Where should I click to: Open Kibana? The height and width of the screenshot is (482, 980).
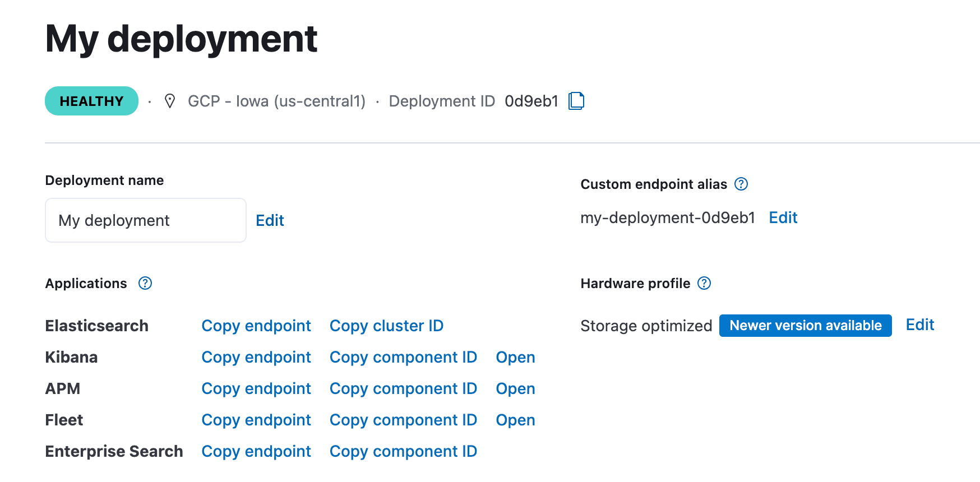[515, 357]
